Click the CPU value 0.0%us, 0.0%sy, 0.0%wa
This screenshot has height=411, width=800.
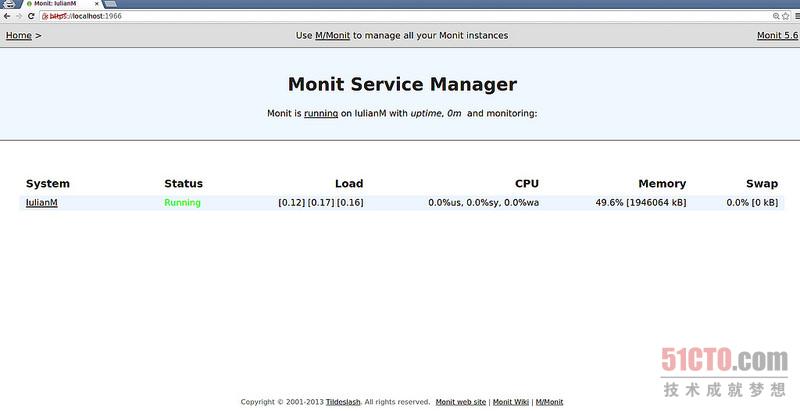pyautogui.click(x=484, y=202)
